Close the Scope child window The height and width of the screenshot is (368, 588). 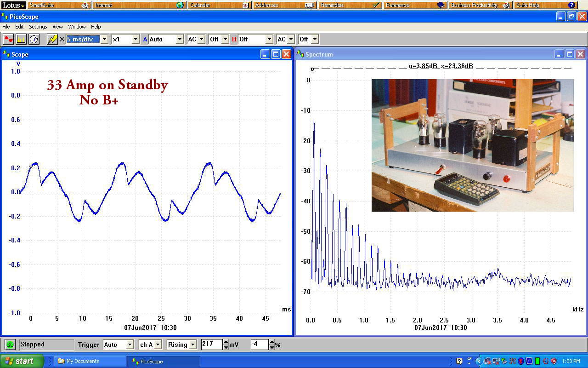tap(286, 54)
